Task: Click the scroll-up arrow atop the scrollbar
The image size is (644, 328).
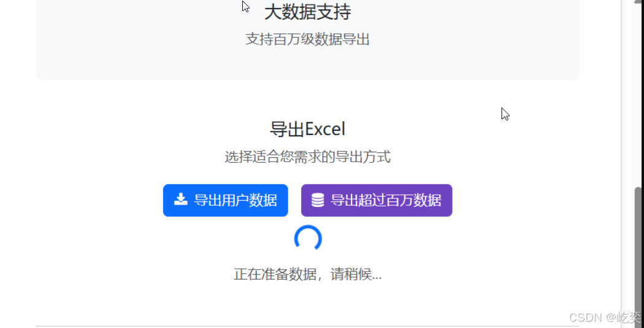Action: coord(638,2)
